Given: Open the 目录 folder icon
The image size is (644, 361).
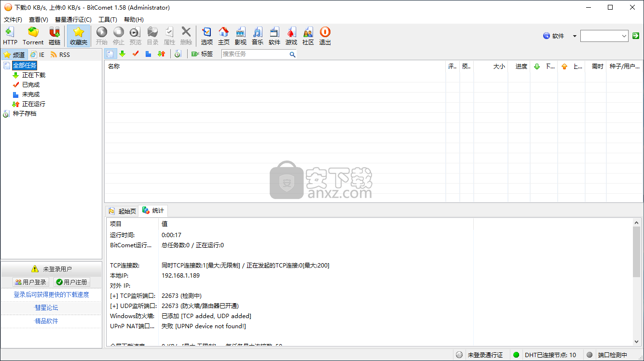Looking at the screenshot, I should click(x=152, y=36).
